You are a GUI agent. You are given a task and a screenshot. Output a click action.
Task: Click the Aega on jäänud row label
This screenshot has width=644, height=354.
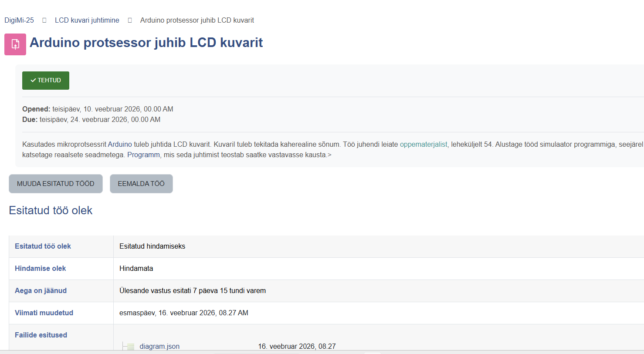point(41,291)
